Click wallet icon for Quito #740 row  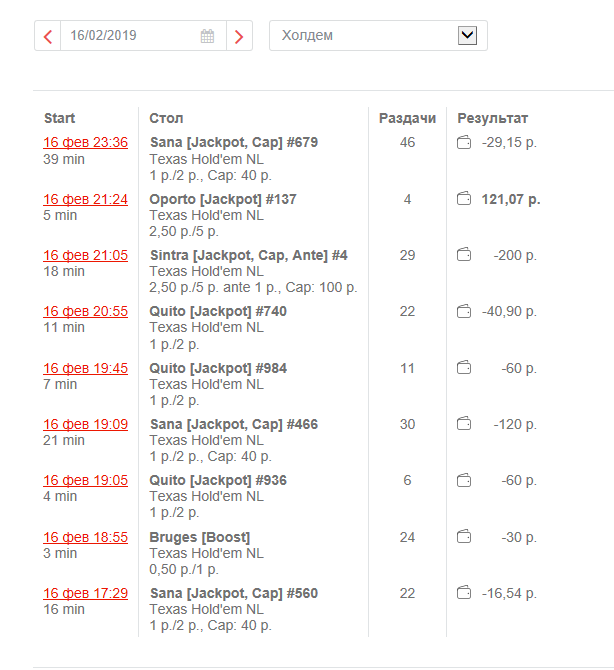pos(463,311)
